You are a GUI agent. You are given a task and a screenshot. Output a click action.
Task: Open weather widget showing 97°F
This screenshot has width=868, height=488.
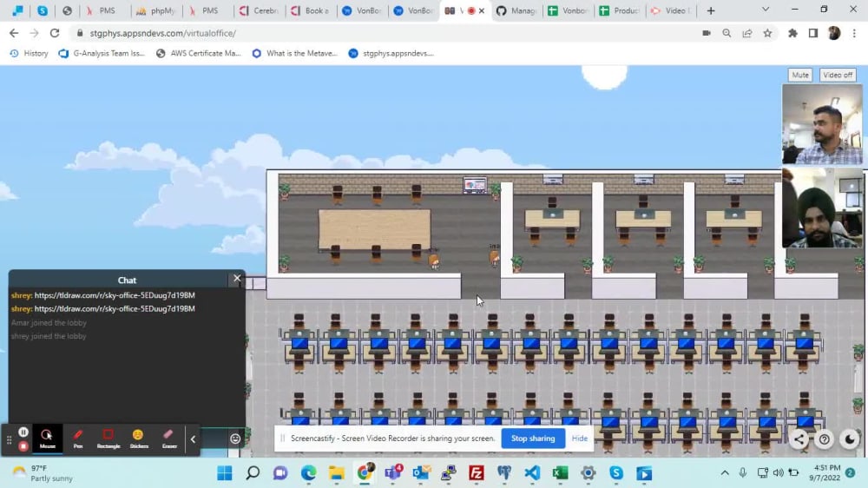pyautogui.click(x=43, y=473)
